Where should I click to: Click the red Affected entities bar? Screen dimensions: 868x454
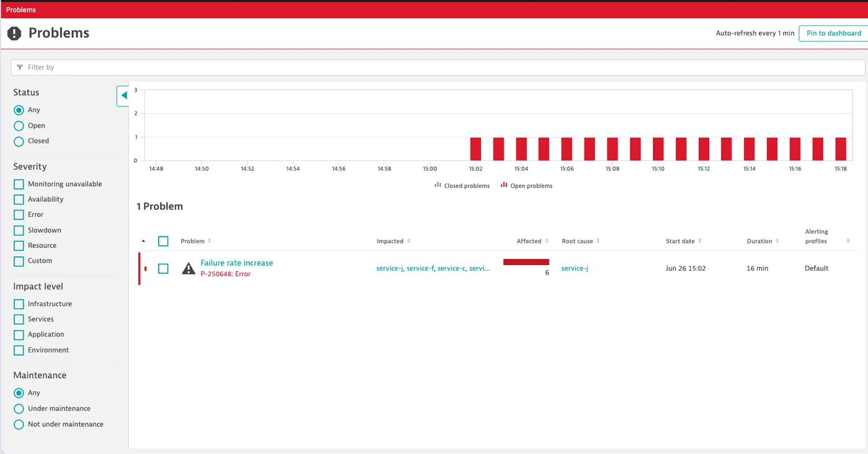[x=526, y=262]
